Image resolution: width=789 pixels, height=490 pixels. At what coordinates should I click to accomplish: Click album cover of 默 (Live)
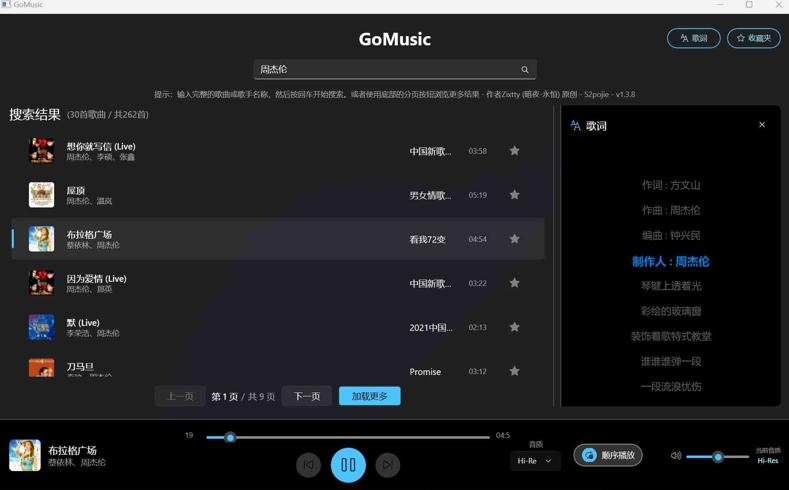click(41, 327)
